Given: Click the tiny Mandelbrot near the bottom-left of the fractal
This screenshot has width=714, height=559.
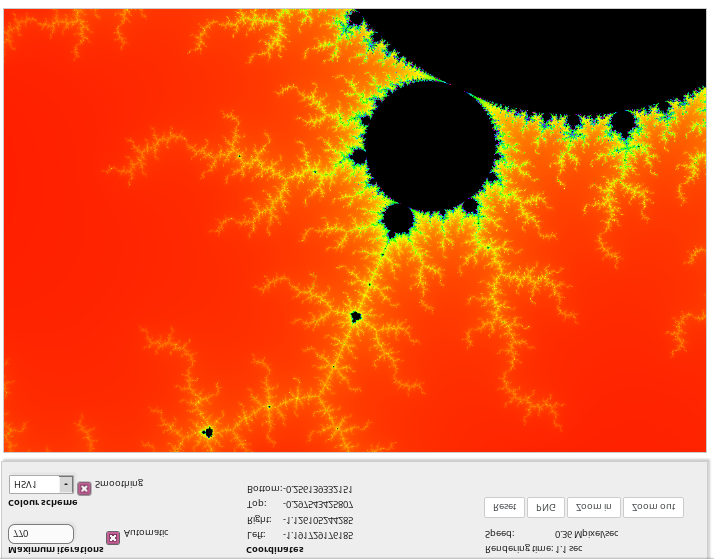Looking at the screenshot, I should coord(208,432).
